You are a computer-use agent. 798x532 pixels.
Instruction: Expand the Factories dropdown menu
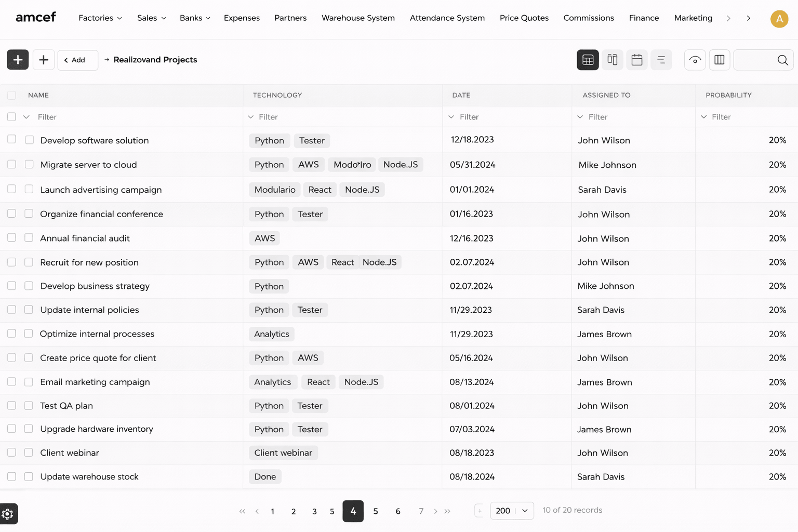pos(100,18)
